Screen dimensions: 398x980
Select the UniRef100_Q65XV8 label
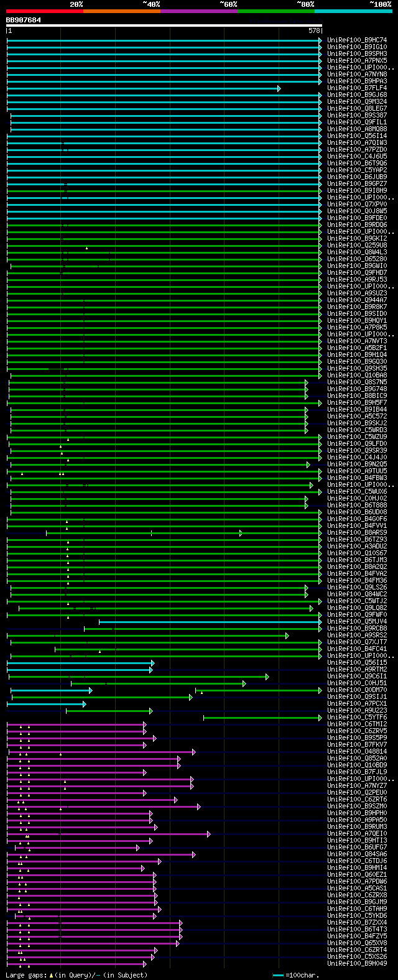pyautogui.click(x=357, y=943)
